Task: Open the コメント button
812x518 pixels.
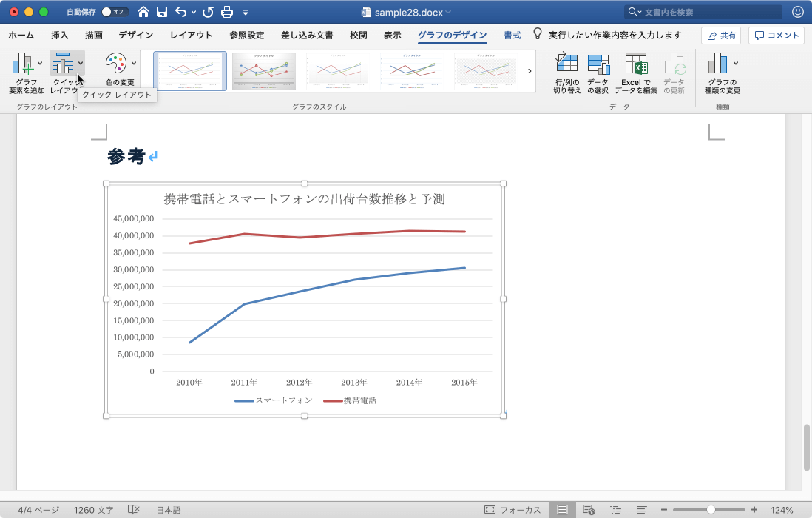Action: (777, 36)
